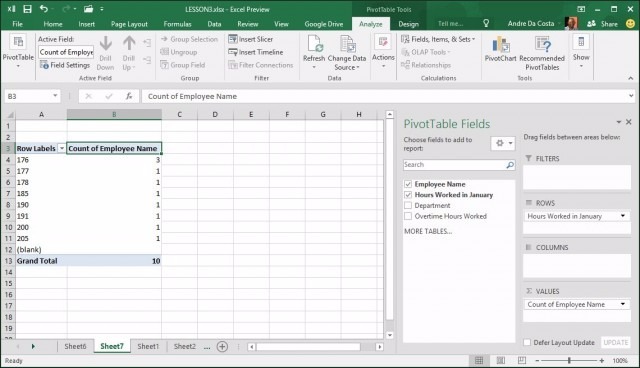Image resolution: width=640 pixels, height=368 pixels.
Task: Uncheck the Employee Name field
Action: (x=408, y=184)
